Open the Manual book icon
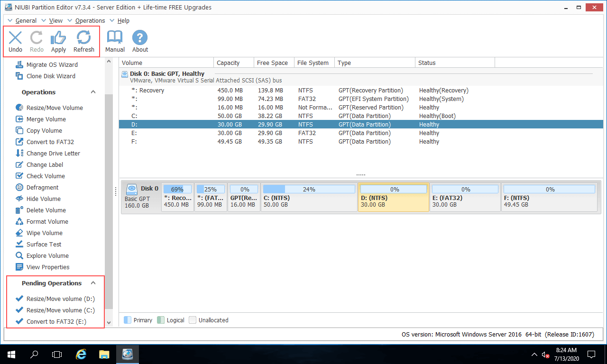The width and height of the screenshot is (607, 364). pos(115,38)
